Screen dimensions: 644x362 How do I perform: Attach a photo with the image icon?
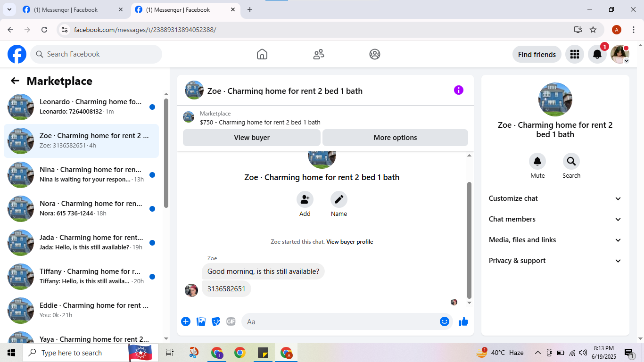point(201,321)
